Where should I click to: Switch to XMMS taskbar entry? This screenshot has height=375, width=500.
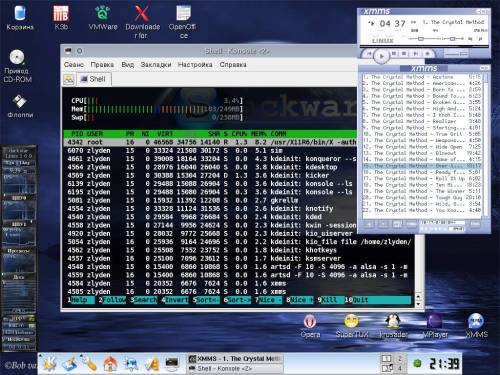point(235,359)
